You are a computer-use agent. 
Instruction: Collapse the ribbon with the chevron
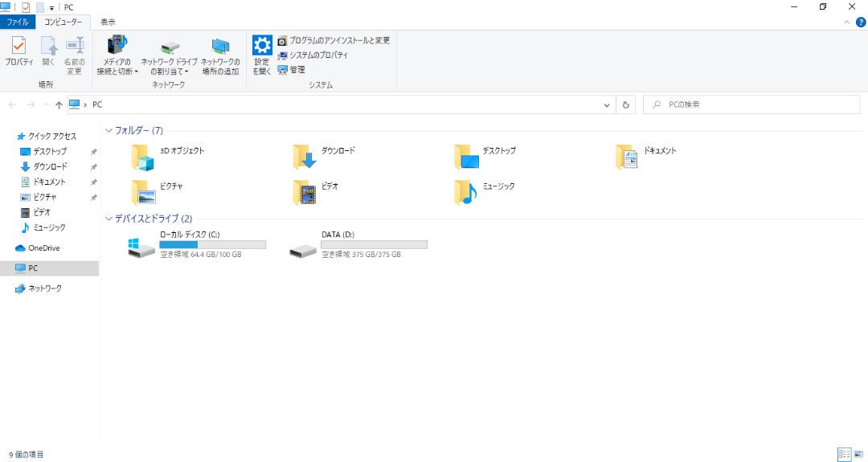click(846, 22)
